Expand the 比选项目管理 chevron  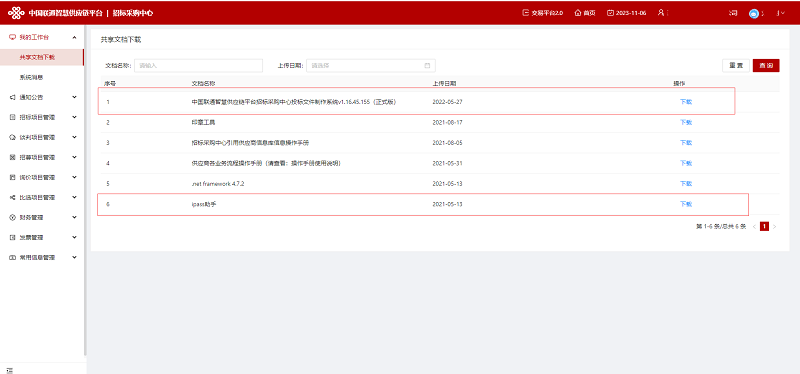tap(74, 197)
